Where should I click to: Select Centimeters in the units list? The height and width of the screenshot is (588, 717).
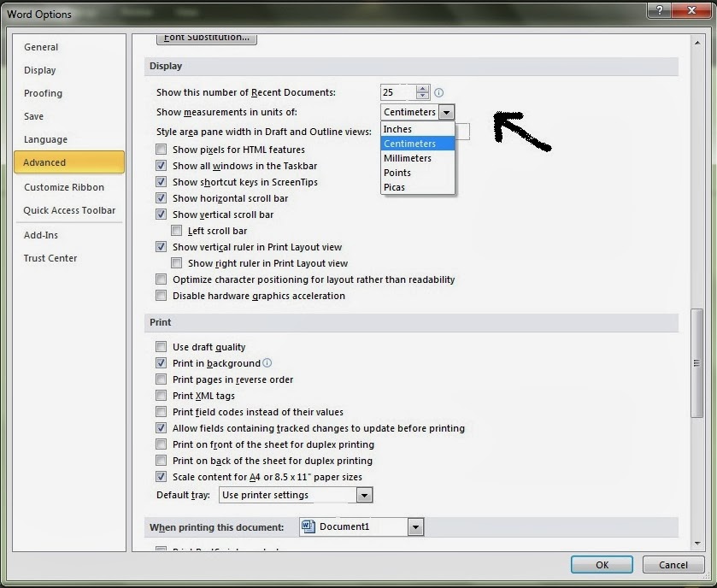point(418,144)
